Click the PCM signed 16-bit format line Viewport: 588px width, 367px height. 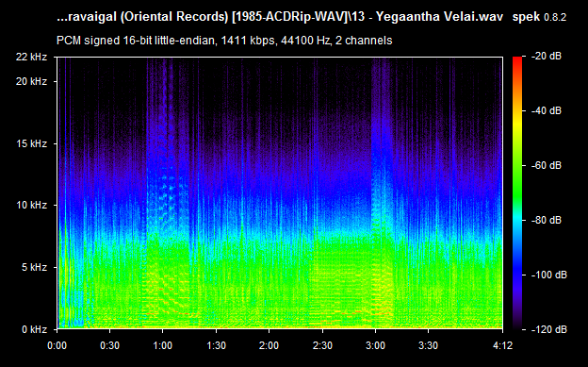coord(224,41)
